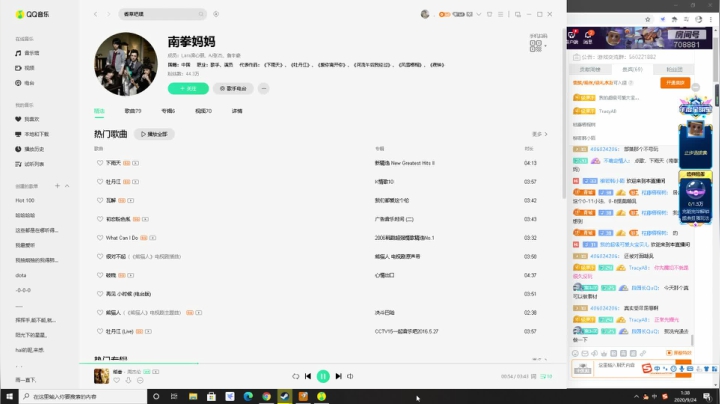Open the 音乐馆 music hall in the sidebar
The image size is (720, 404).
[28, 53]
